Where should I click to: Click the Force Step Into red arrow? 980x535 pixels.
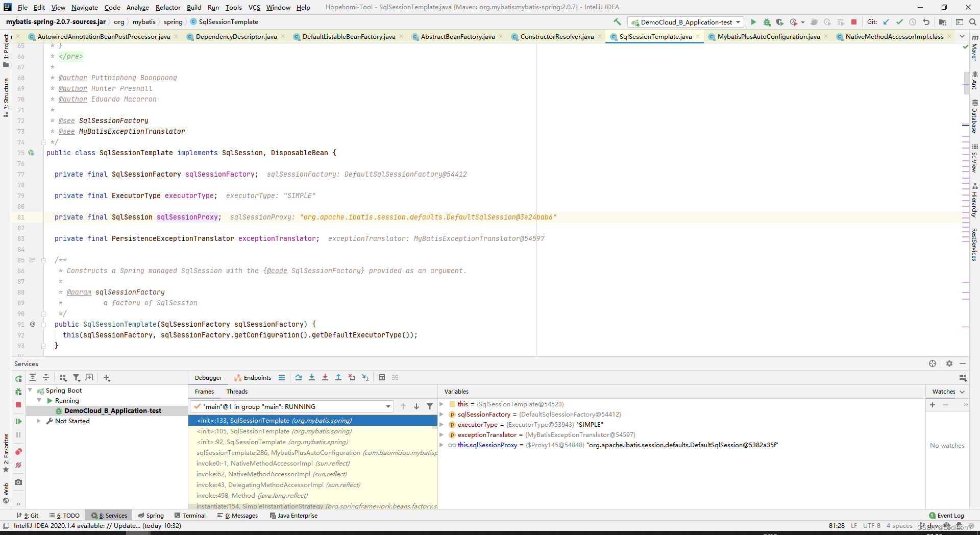[x=325, y=377]
